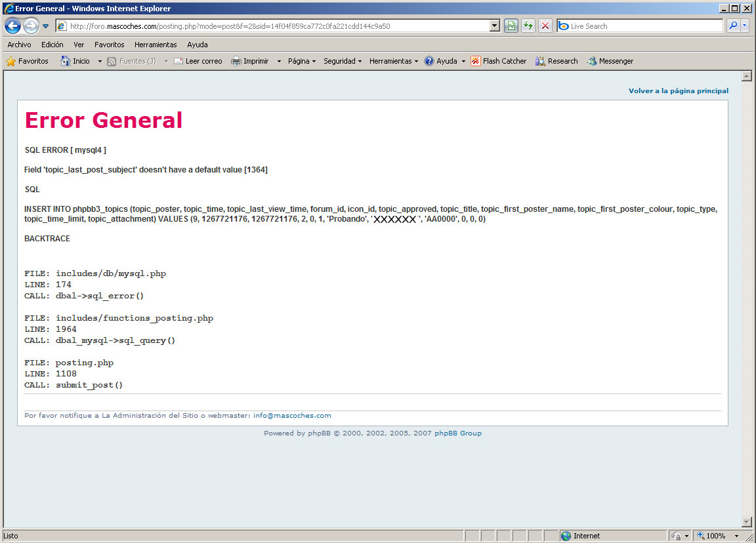
Task: Click the Favoritos star toolbar button
Action: (28, 61)
